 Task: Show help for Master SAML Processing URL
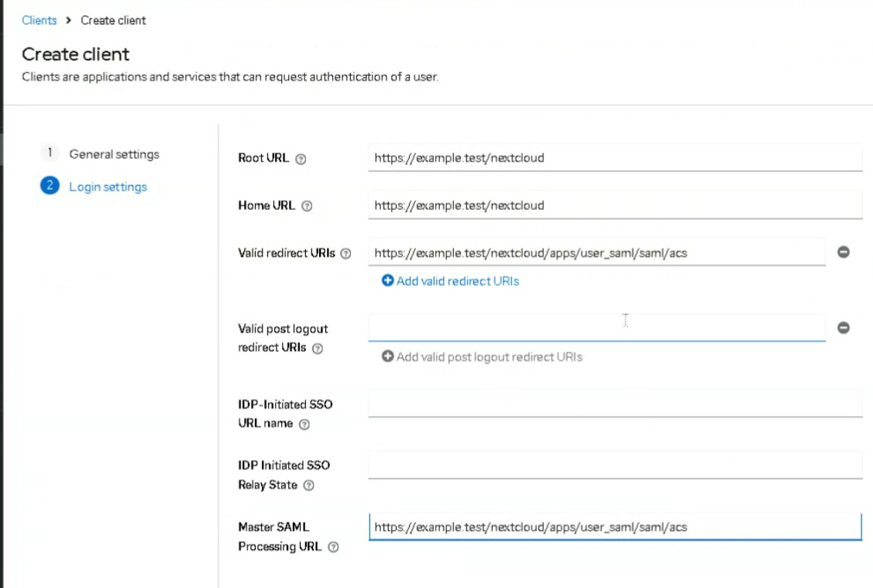pyautogui.click(x=333, y=547)
